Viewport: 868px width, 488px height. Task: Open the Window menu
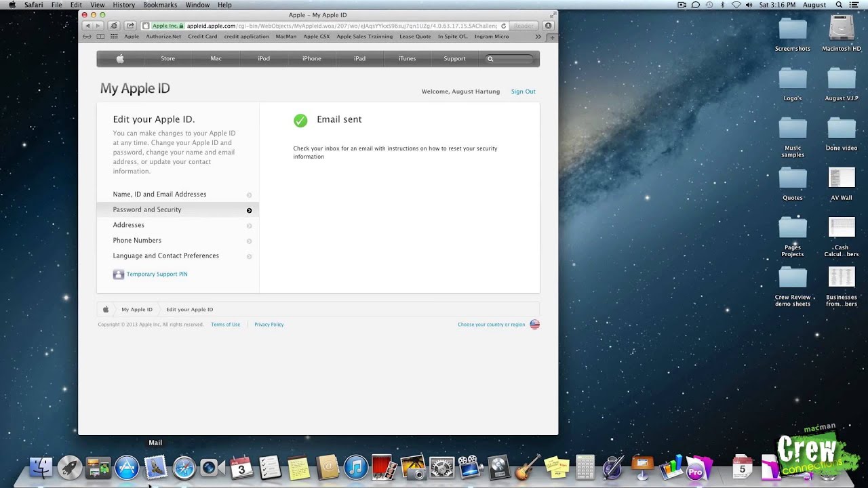point(197,5)
